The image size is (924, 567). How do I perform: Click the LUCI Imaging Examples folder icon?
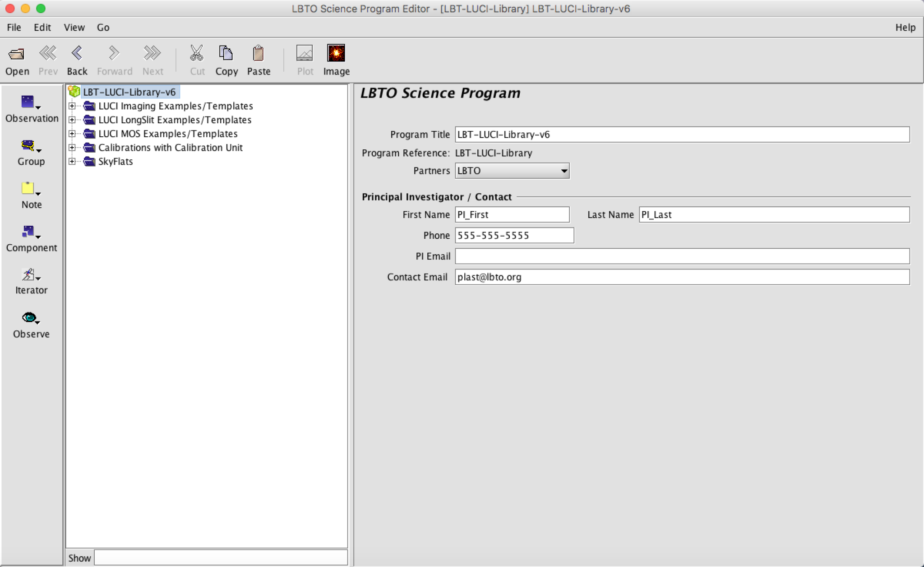coord(89,106)
